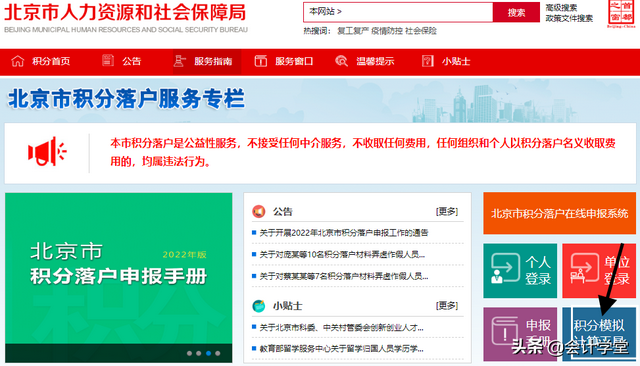Open the 公告 navigation menu item
The image size is (640, 366).
click(x=131, y=61)
